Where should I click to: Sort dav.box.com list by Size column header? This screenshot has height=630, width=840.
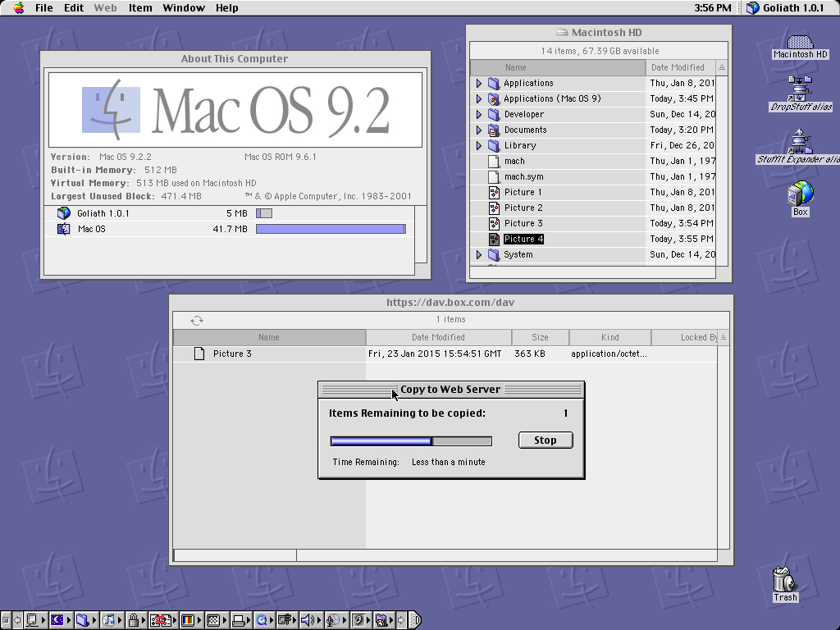pyautogui.click(x=540, y=337)
